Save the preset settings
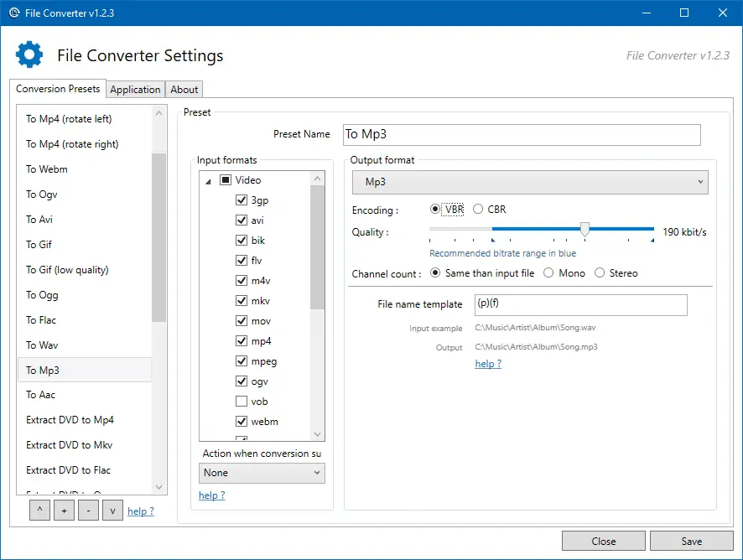 691,541
